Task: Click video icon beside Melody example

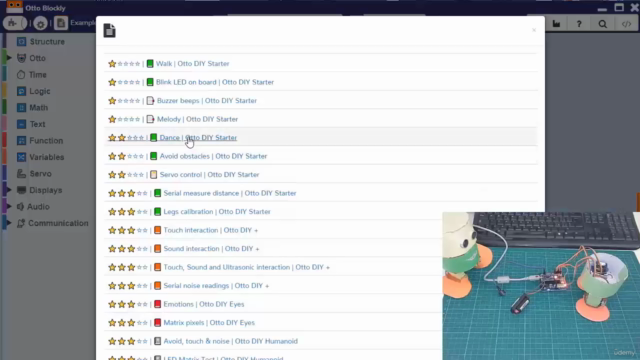Action: 150,119
